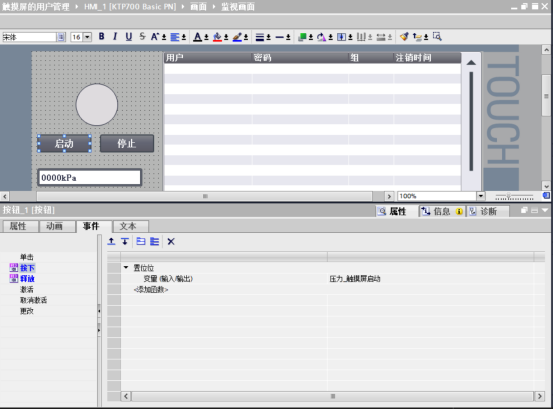This screenshot has width=554, height=409.
Task: Select the 单击 event
Action: [27, 257]
